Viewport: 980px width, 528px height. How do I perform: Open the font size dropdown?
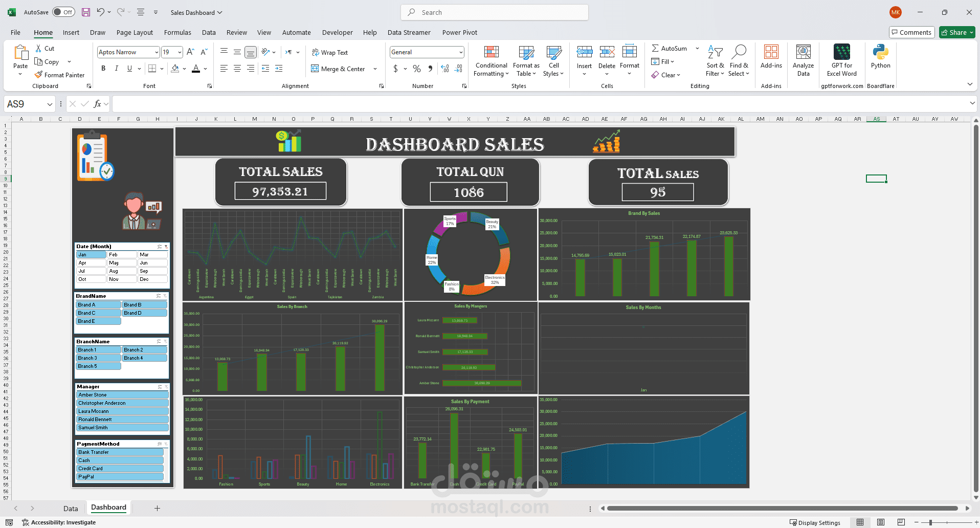(x=179, y=52)
